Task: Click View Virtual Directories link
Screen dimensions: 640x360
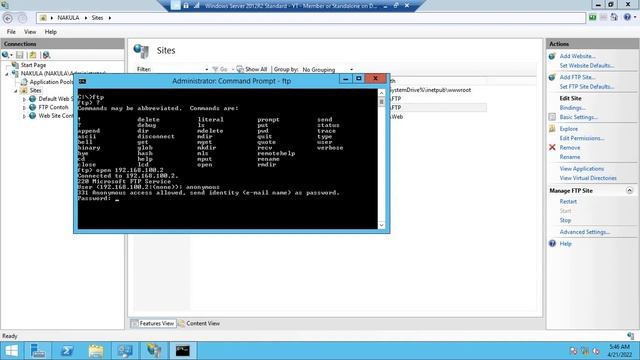Action: point(588,178)
